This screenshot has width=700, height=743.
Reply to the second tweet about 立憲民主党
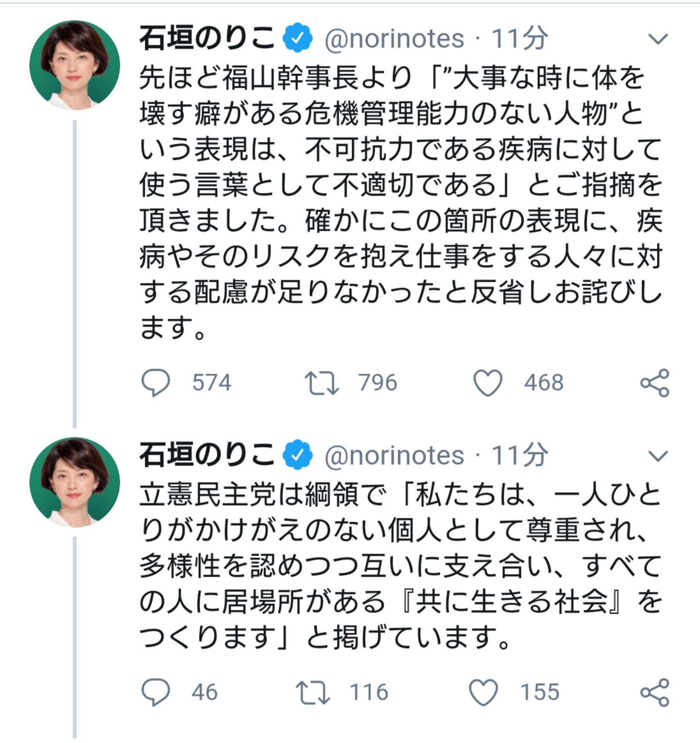(x=155, y=692)
